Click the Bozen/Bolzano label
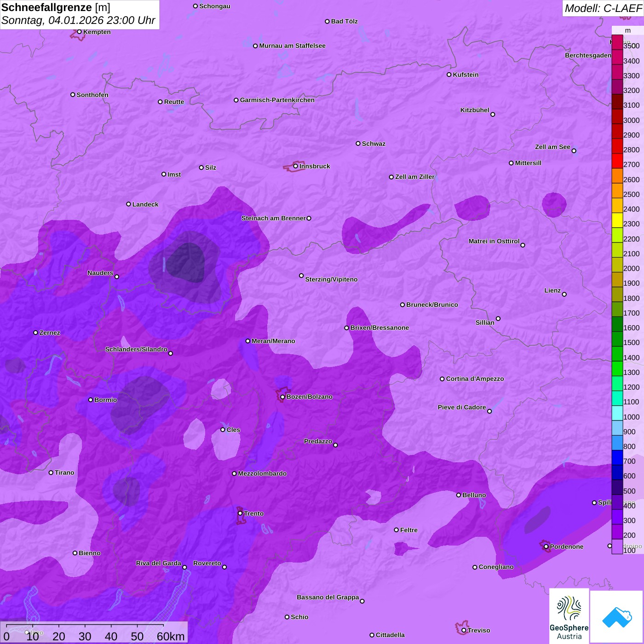Image resolution: width=644 pixels, height=644 pixels. click(x=310, y=397)
